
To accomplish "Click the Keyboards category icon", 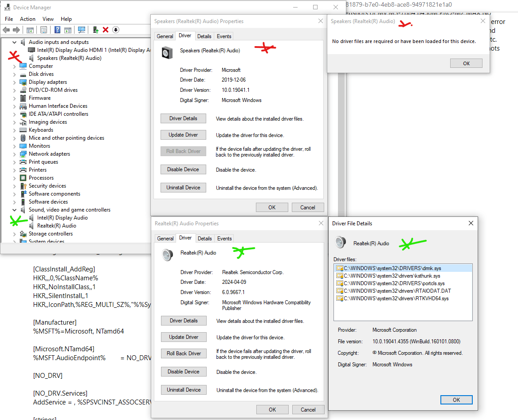I will coord(23,130).
